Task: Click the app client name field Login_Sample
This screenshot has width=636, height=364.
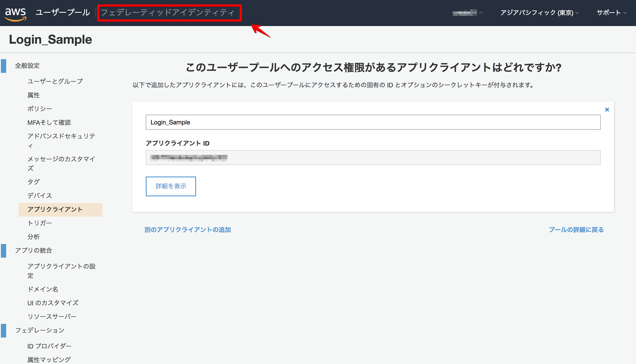Action: point(373,122)
